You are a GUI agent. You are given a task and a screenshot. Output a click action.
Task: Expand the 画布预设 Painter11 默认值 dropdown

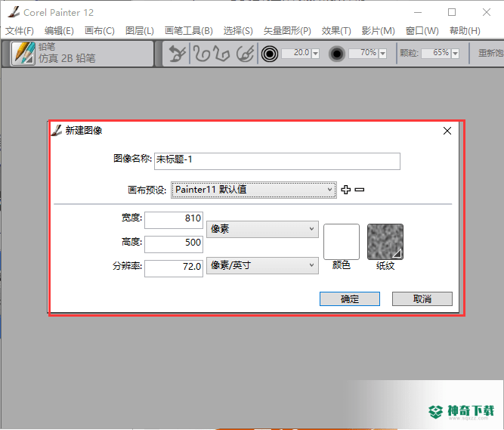click(x=254, y=190)
